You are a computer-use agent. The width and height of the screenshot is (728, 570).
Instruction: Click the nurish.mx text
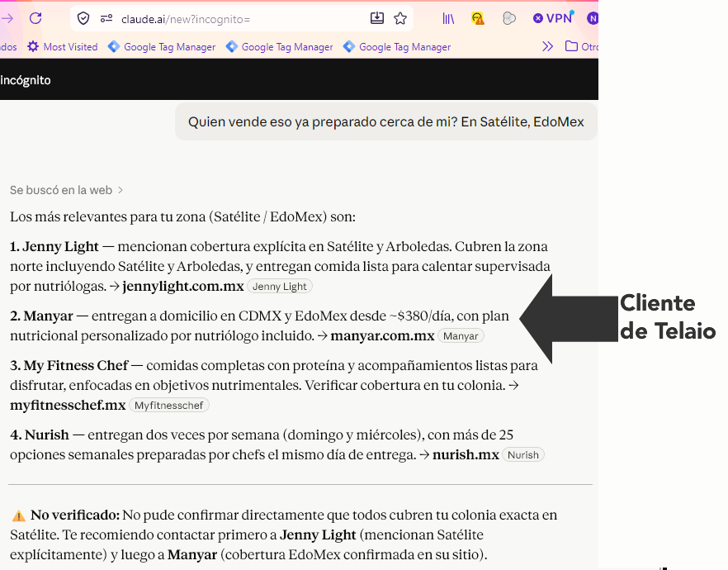[466, 454]
